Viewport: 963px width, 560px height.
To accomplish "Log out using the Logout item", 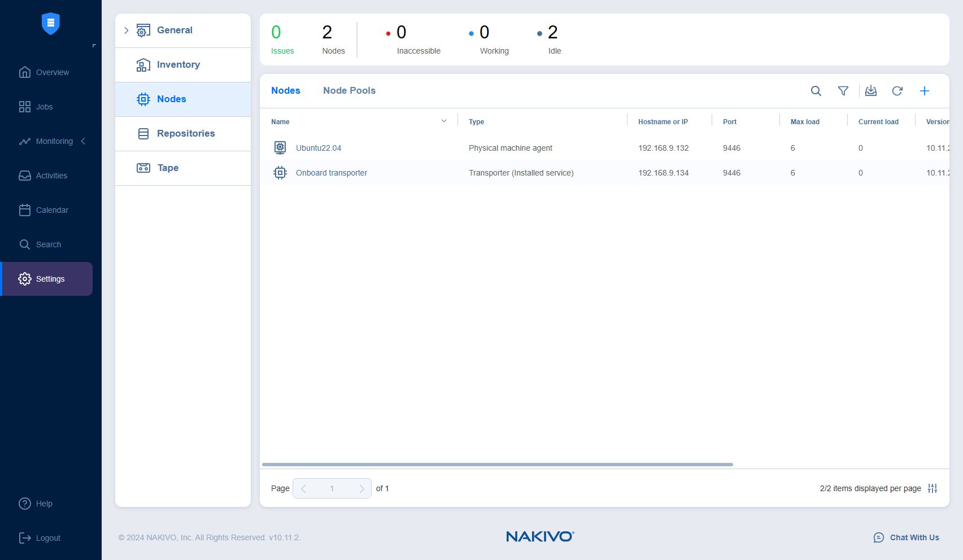I will (47, 538).
